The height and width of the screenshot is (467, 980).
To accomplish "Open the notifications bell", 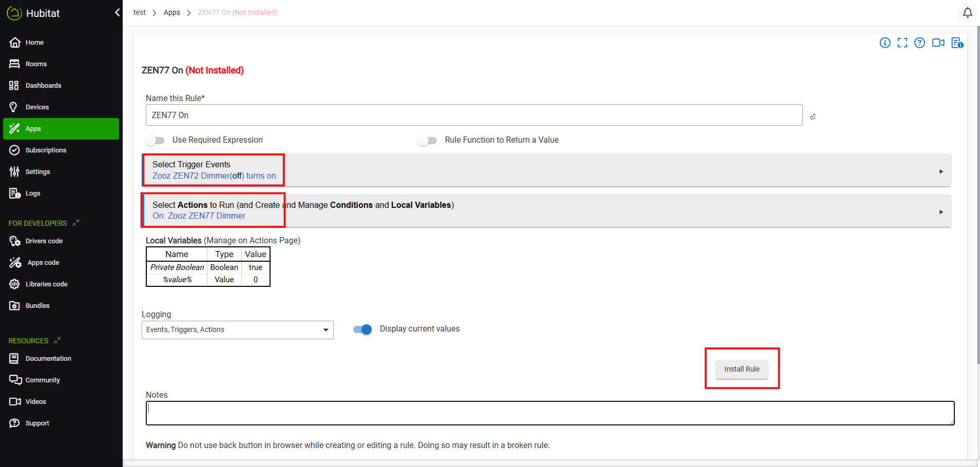I will pyautogui.click(x=967, y=12).
